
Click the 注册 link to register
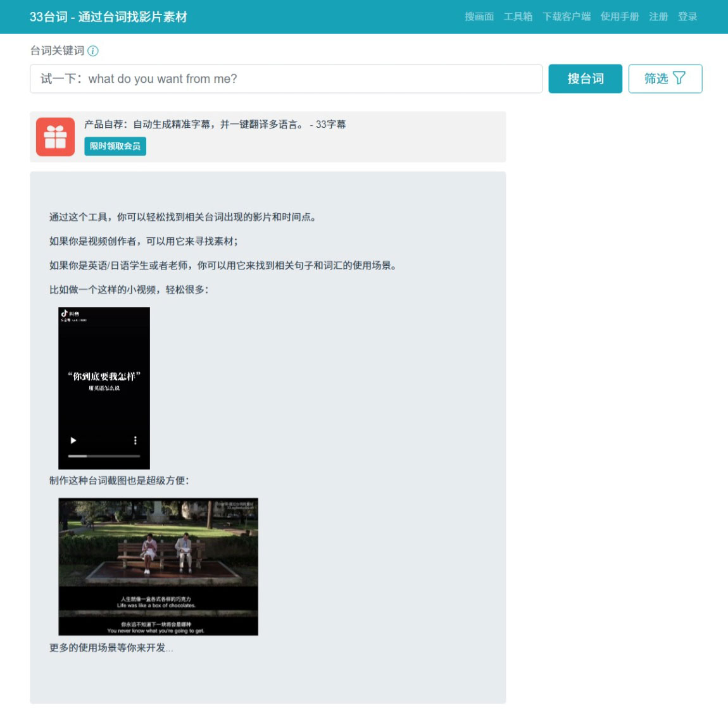[658, 17]
